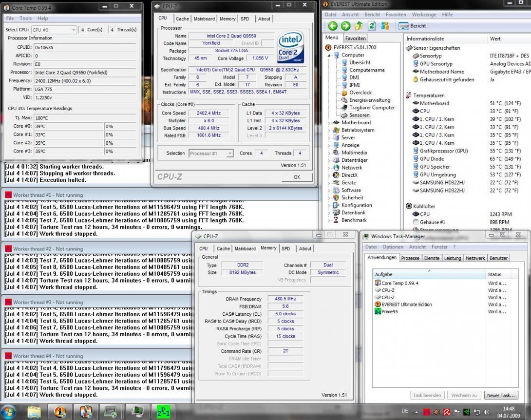531x420 pixels.
Task: Open the Processor #1 selection dropdown in CPU-Z
Action: [210, 153]
